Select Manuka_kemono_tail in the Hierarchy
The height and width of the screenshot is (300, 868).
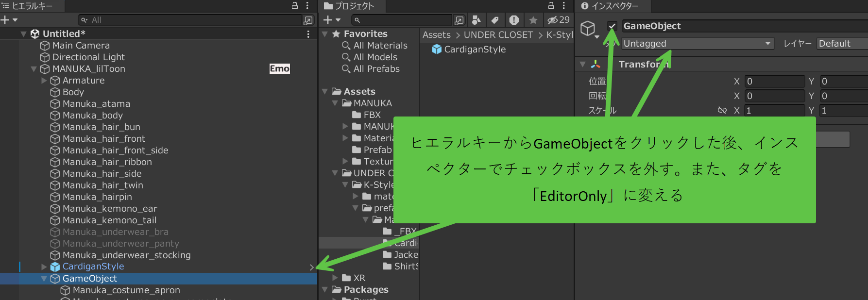click(x=110, y=220)
